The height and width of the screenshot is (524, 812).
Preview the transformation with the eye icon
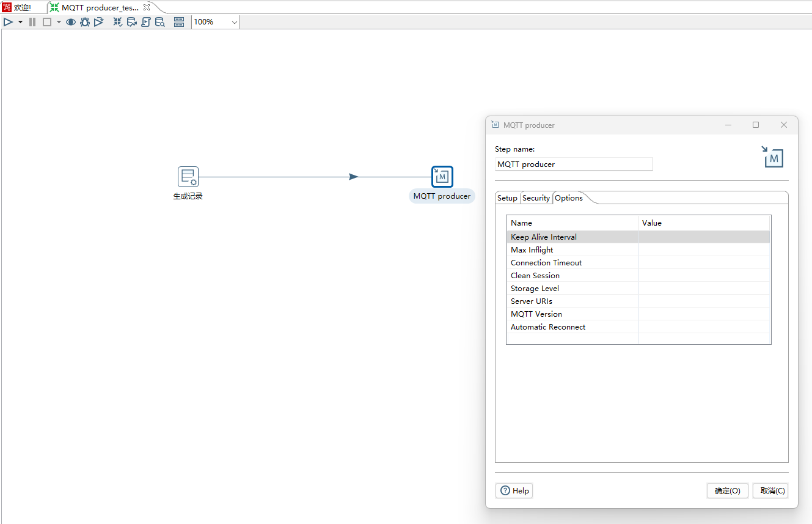(x=71, y=22)
